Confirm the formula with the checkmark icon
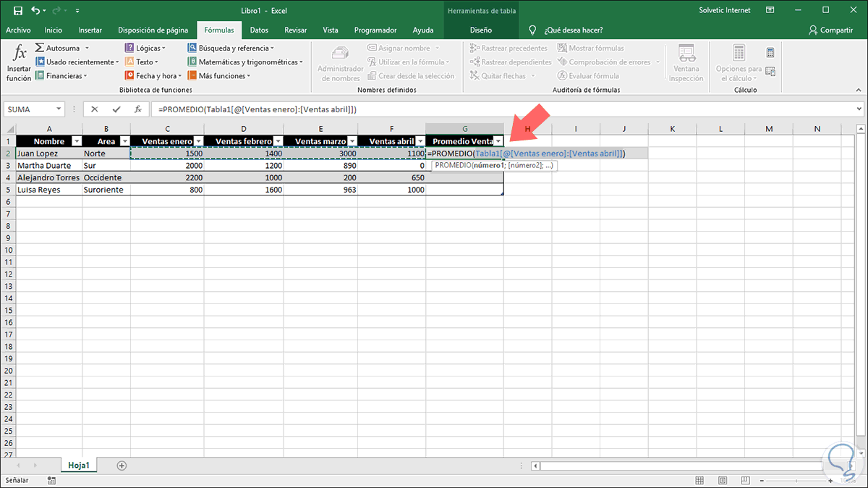This screenshot has height=488, width=868. click(116, 109)
